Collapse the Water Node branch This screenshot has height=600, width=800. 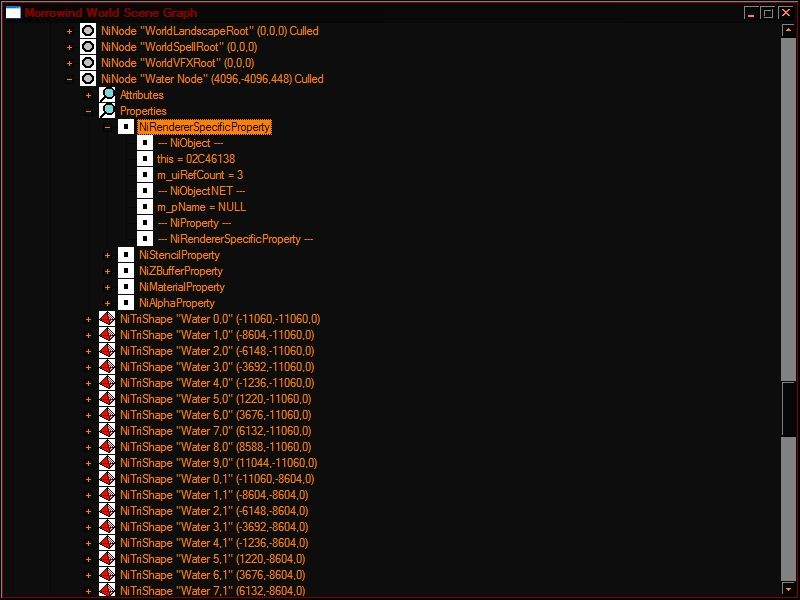[69, 79]
